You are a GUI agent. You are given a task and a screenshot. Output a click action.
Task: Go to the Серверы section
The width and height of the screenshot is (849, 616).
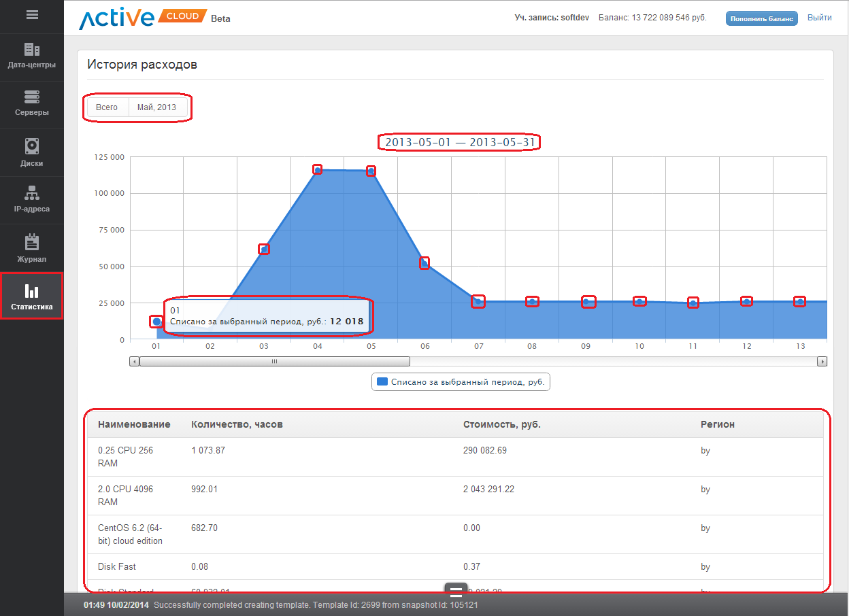coord(32,104)
